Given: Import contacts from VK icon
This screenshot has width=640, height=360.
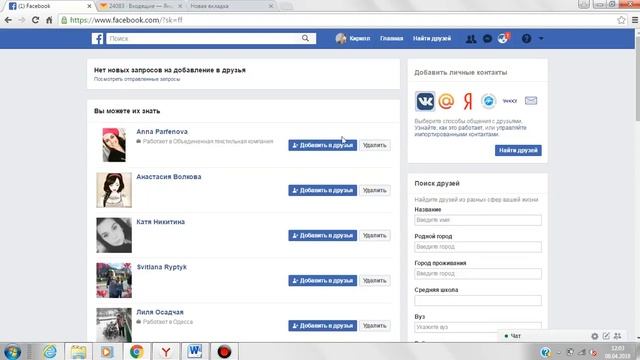Looking at the screenshot, I should [x=425, y=101].
